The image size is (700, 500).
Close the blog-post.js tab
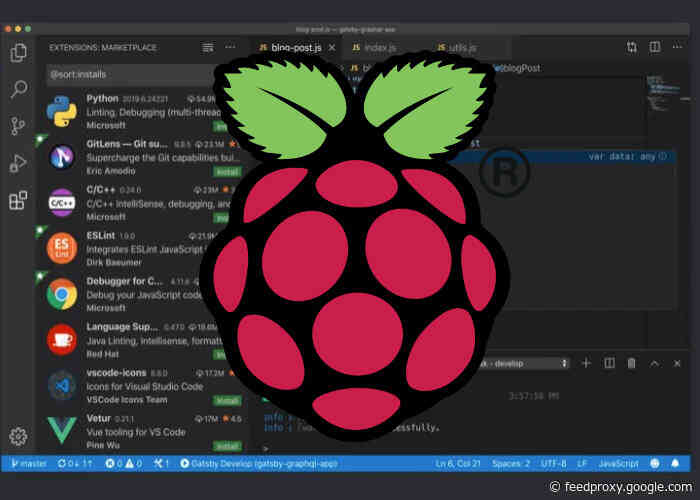tap(332, 47)
